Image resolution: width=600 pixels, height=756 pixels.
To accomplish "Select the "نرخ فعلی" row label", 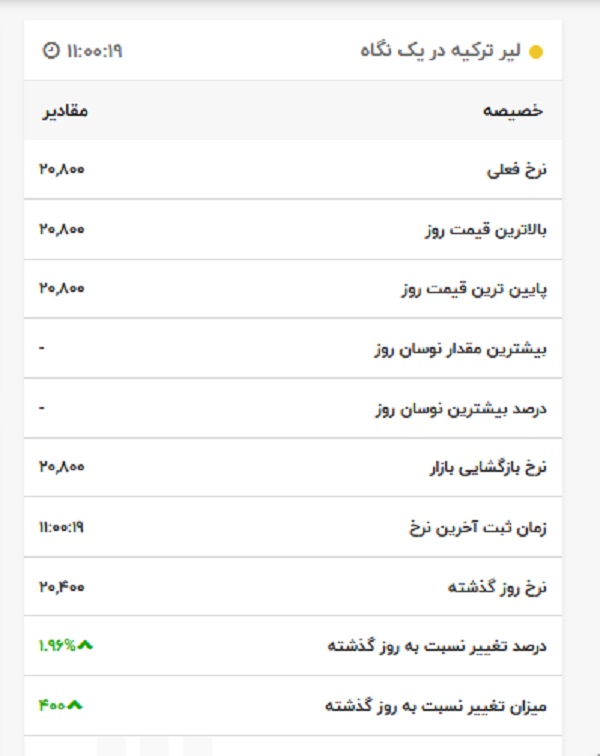I will pos(518,170).
